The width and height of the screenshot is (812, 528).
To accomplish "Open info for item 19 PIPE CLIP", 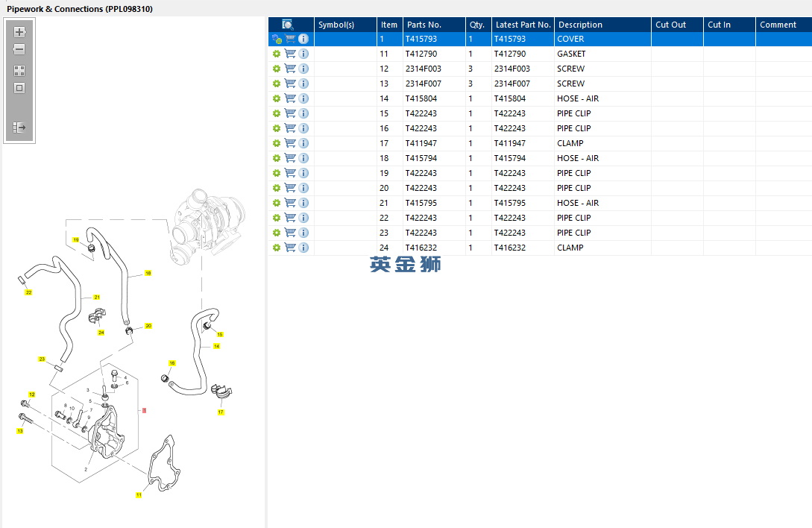I will (x=304, y=173).
